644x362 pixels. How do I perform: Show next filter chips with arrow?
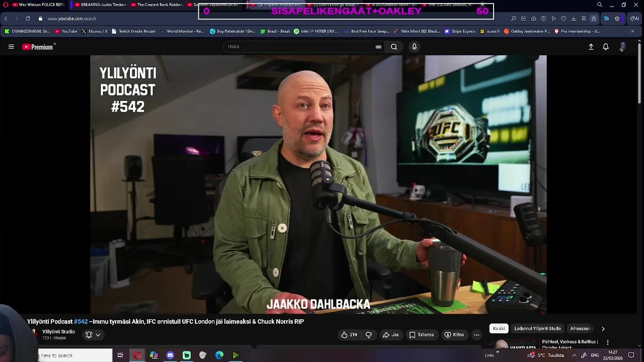[603, 329]
